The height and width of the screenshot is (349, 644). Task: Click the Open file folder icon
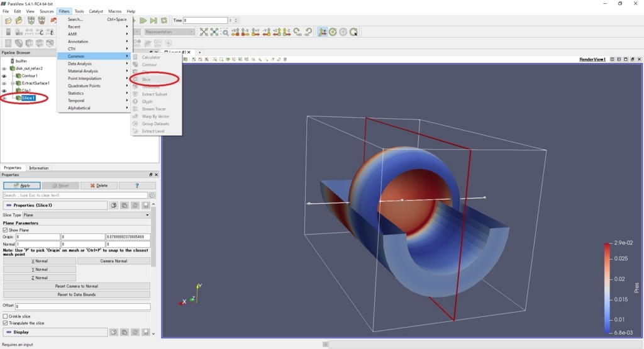(8, 21)
